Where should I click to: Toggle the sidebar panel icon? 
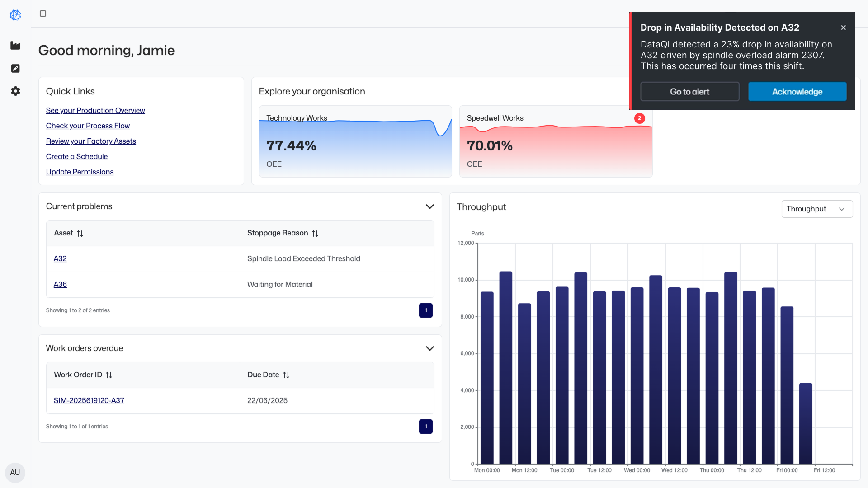[x=43, y=14]
